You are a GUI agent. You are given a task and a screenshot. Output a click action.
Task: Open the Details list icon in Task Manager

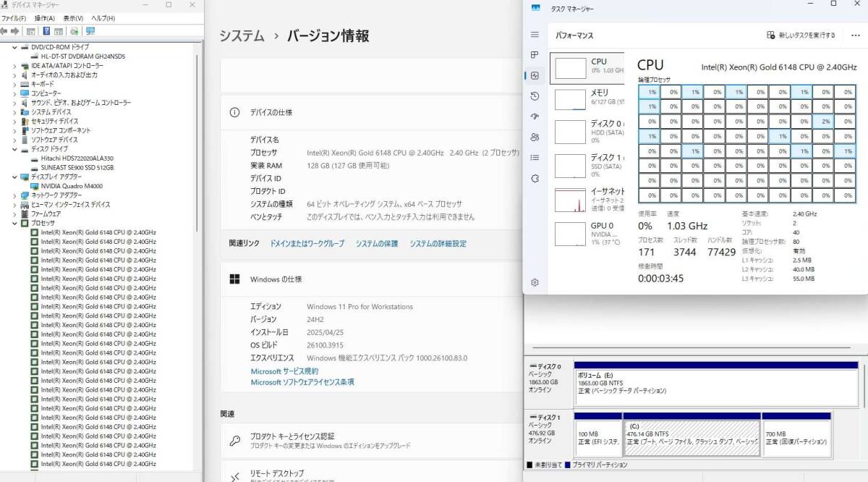pyautogui.click(x=535, y=157)
